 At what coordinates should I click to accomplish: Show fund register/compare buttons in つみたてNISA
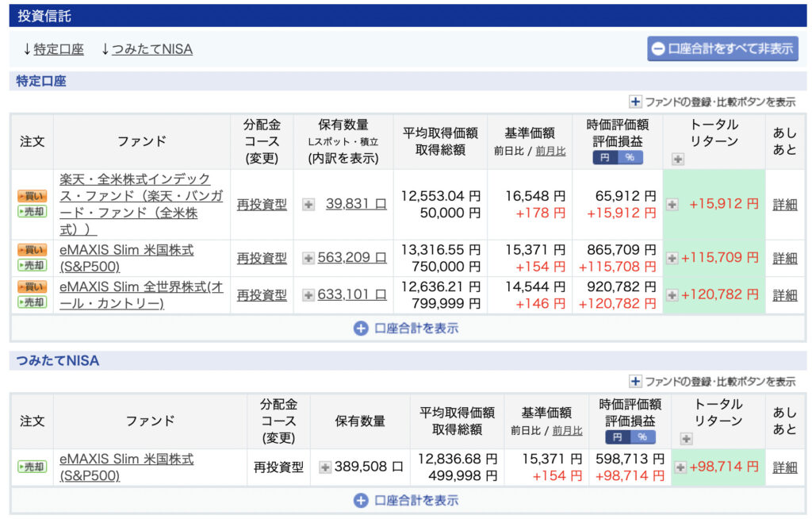(713, 382)
